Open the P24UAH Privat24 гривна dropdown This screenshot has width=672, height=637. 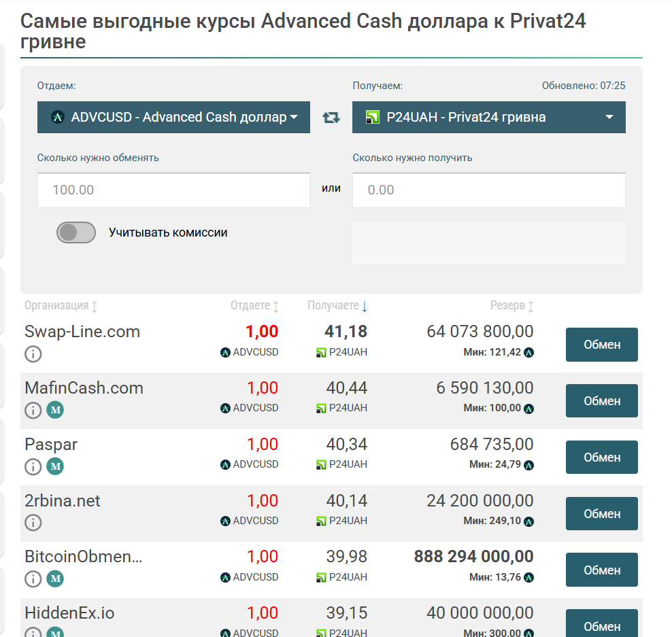(x=488, y=118)
